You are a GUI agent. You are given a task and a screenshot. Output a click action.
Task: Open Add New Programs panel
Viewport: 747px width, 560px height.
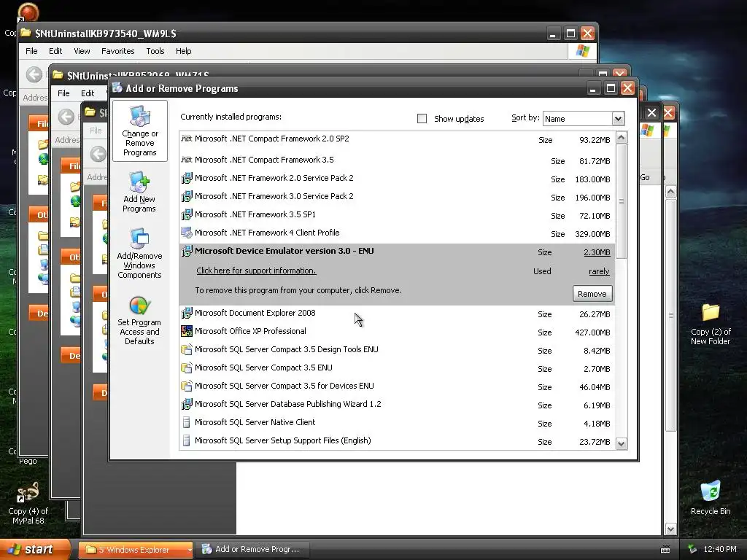(139, 192)
